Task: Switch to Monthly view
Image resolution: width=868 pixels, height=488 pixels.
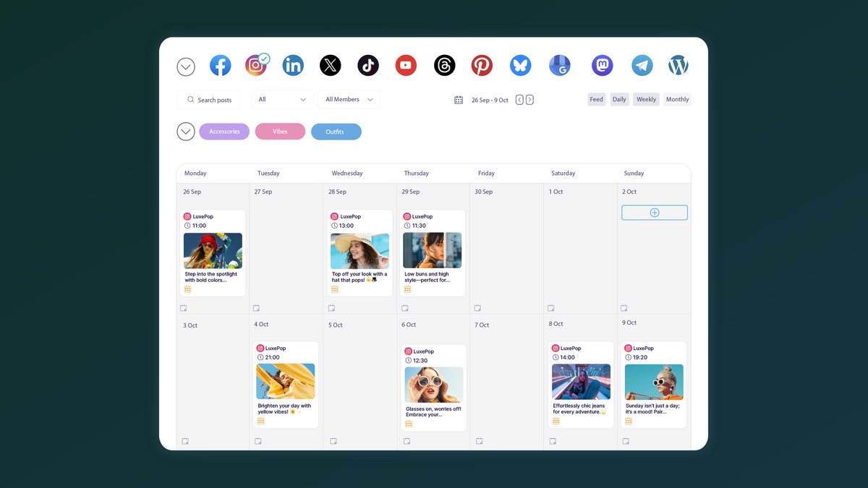Action: (x=678, y=100)
